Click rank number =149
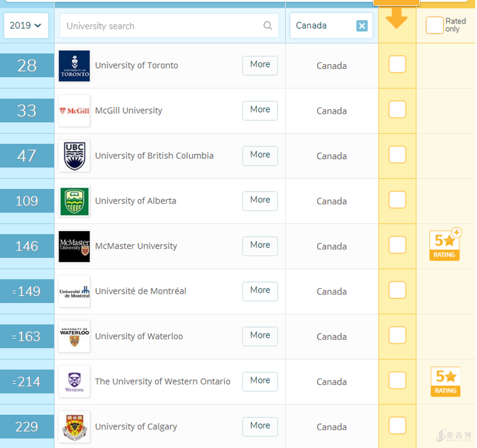Screen dimensions: 477x448 pyautogui.click(x=27, y=291)
